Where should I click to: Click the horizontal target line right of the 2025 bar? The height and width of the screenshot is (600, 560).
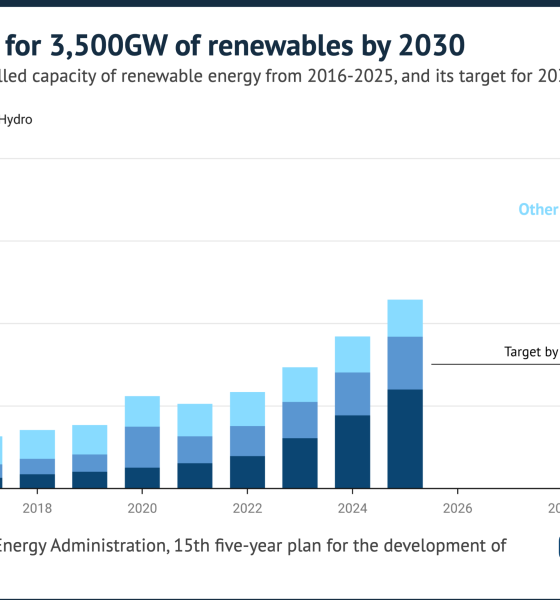495,364
